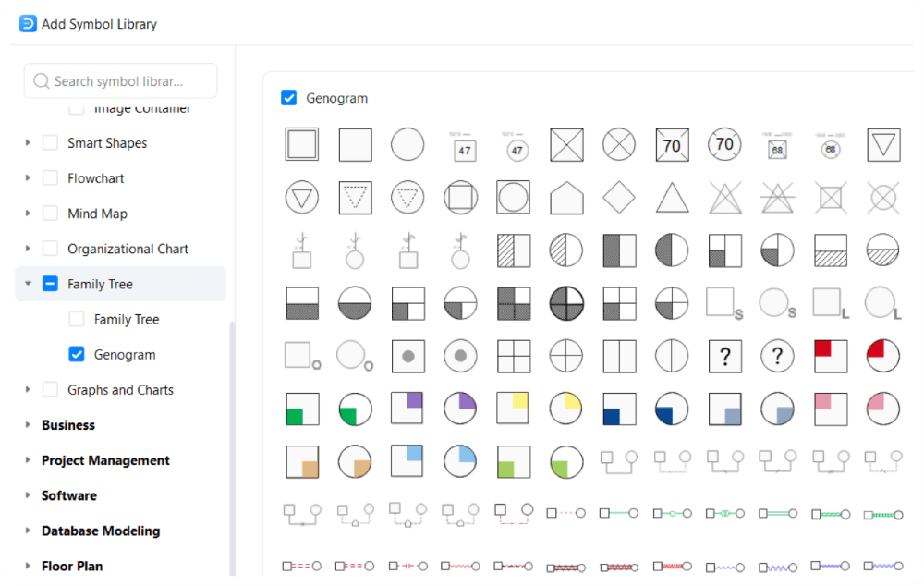Click the Search symbol library field
The width and height of the screenshot is (924, 586).
coord(121,80)
